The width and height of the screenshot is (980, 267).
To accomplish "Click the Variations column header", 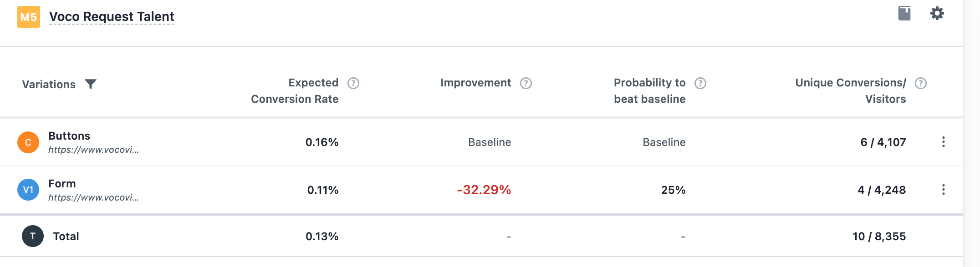I will point(49,85).
